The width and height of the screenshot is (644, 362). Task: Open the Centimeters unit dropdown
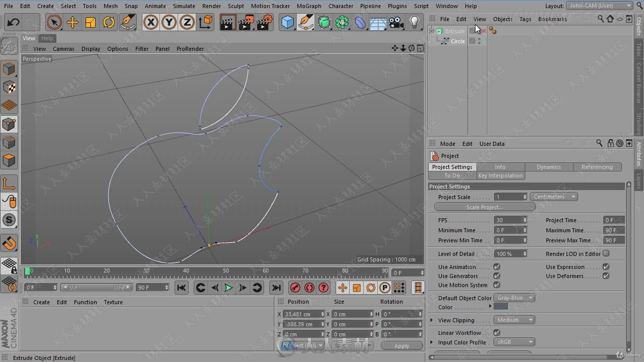click(553, 197)
